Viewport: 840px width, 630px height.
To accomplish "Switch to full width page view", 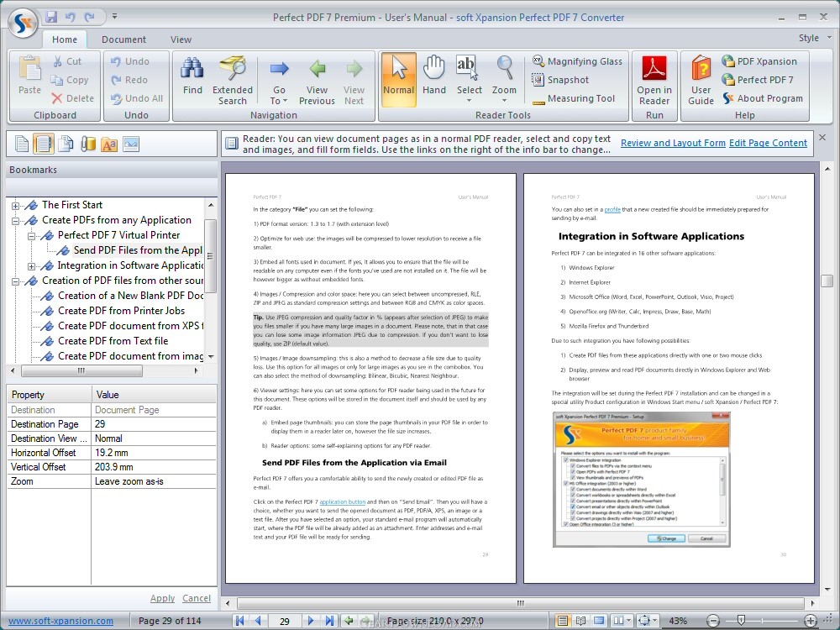I will pyautogui.click(x=600, y=621).
